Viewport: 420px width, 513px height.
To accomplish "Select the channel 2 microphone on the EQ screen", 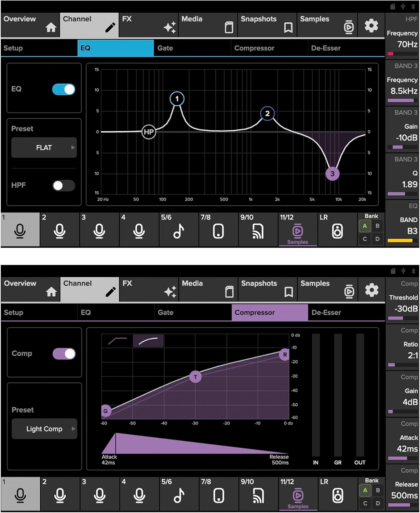I will (59, 231).
